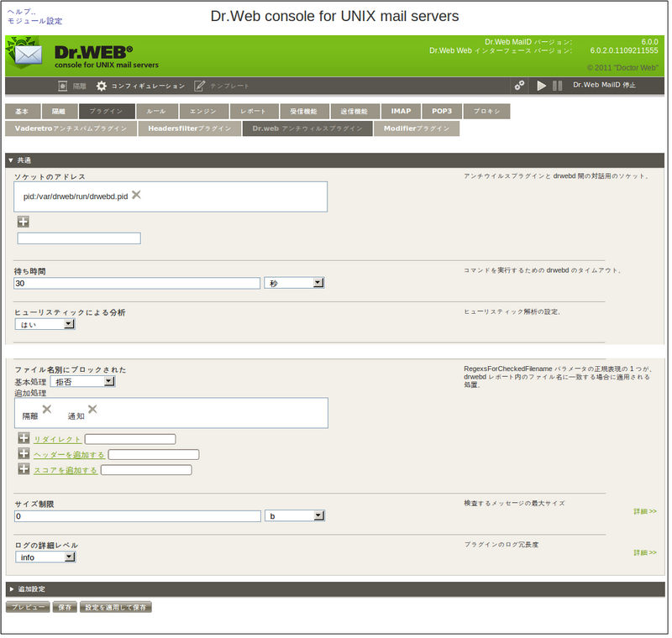Click the 設定を適用して保存 button
Image resolution: width=672 pixels, height=638 pixels.
(x=116, y=608)
